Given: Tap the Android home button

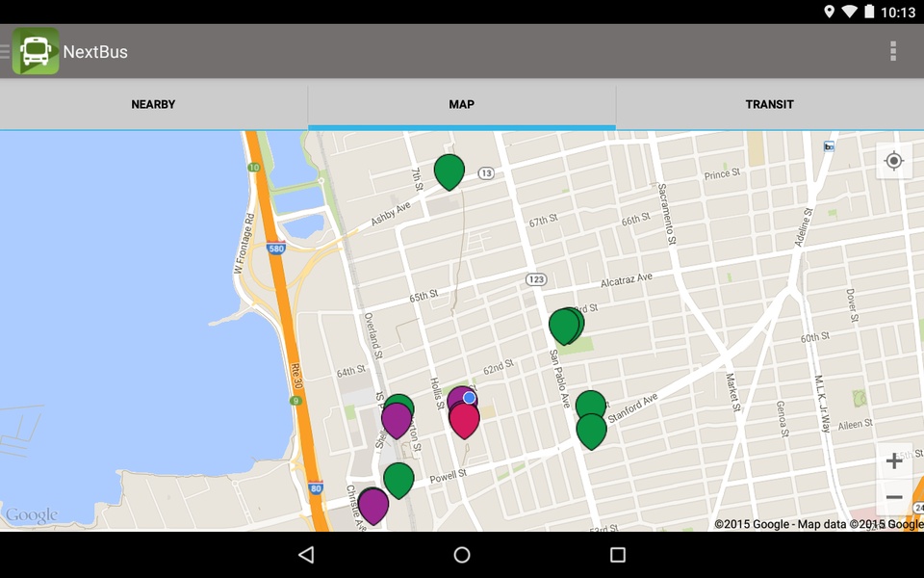Looking at the screenshot, I should click(x=462, y=555).
